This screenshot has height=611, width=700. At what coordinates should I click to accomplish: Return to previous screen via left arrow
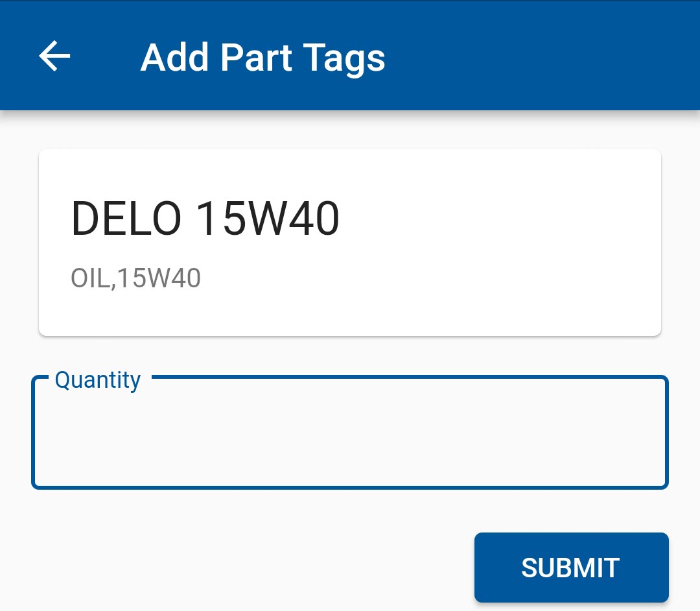(54, 56)
